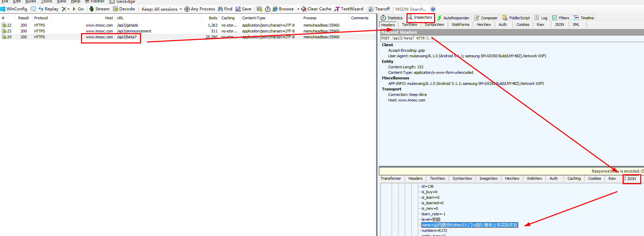The width and height of the screenshot is (644, 236).
Task: Switch to the Statistics tab
Action: coord(392,18)
